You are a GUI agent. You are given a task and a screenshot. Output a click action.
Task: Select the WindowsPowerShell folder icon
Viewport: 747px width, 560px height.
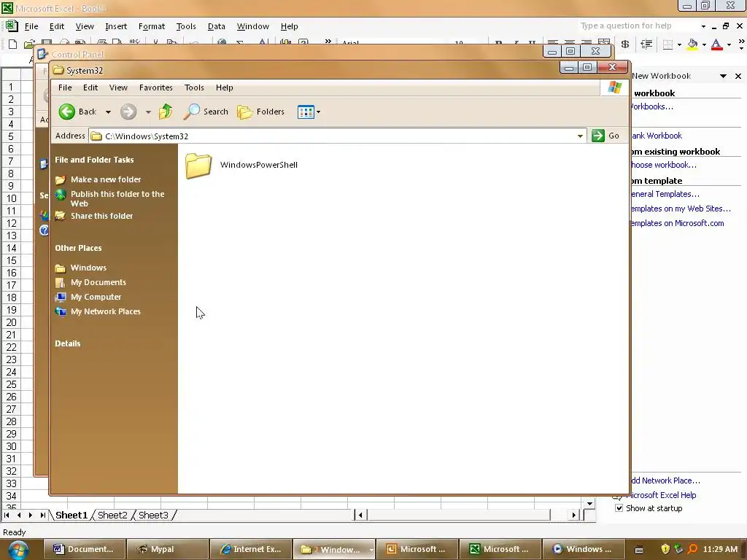(198, 166)
